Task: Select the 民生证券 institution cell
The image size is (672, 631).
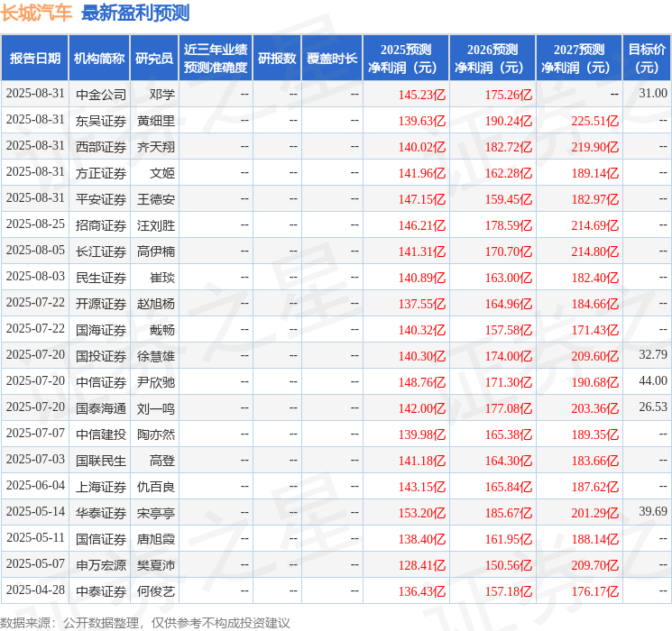Action: coord(101,278)
